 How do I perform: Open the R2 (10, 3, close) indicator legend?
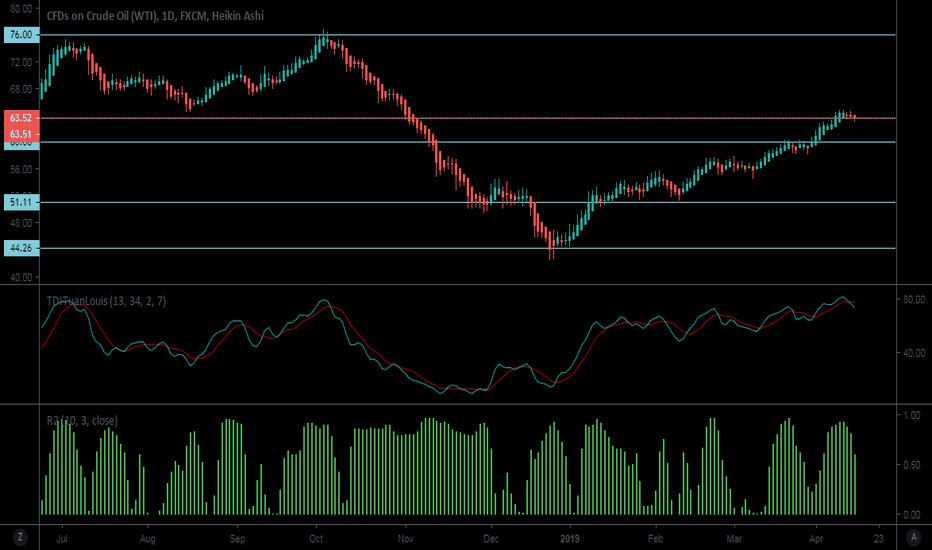82,420
